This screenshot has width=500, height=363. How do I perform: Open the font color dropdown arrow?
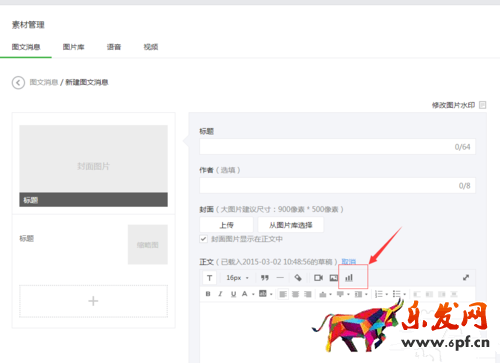(253, 294)
